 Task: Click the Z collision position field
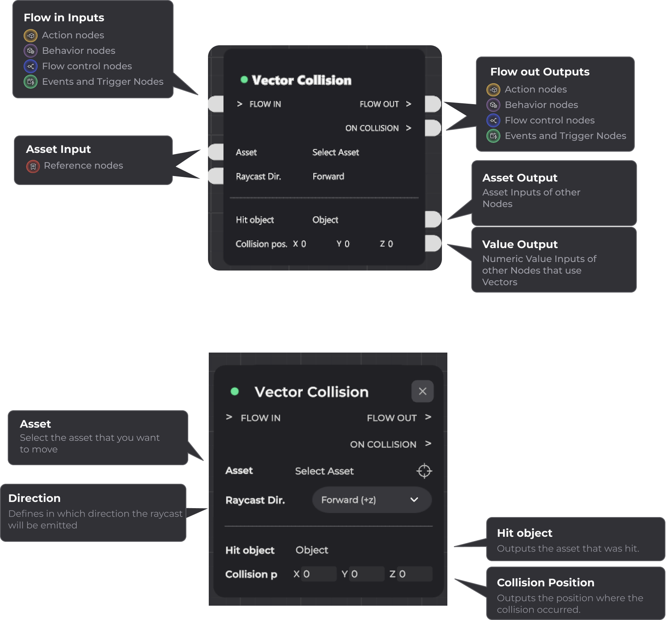pos(414,574)
